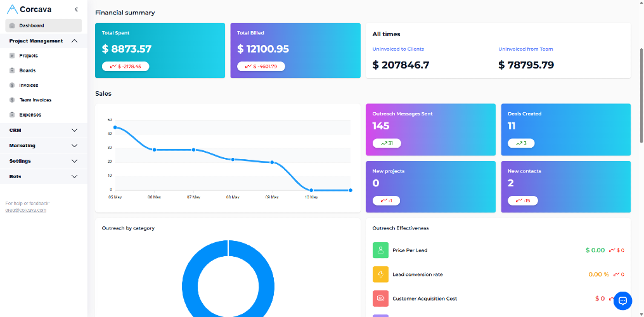This screenshot has height=317, width=644.
Task: Click the yellow Lead conversion rate icon
Action: tap(380, 275)
